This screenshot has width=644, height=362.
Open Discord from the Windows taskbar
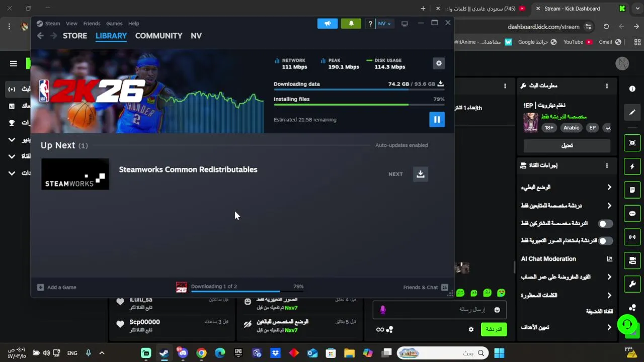pos(183,353)
